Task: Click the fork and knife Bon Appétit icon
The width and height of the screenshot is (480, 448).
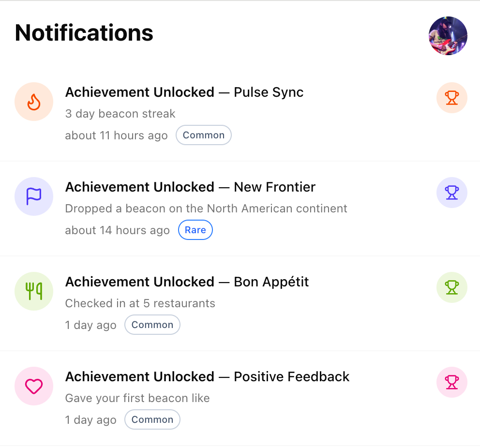Action: 34,291
